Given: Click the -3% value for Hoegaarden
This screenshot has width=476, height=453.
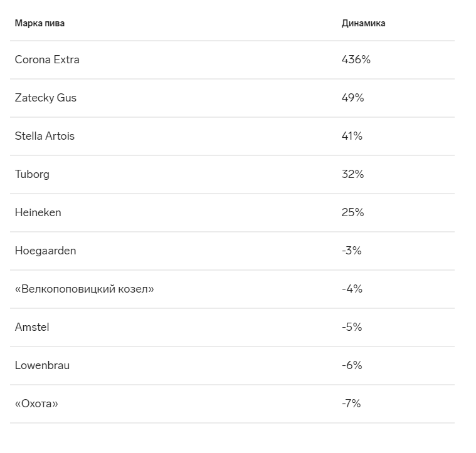Looking at the screenshot, I should tap(352, 251).
